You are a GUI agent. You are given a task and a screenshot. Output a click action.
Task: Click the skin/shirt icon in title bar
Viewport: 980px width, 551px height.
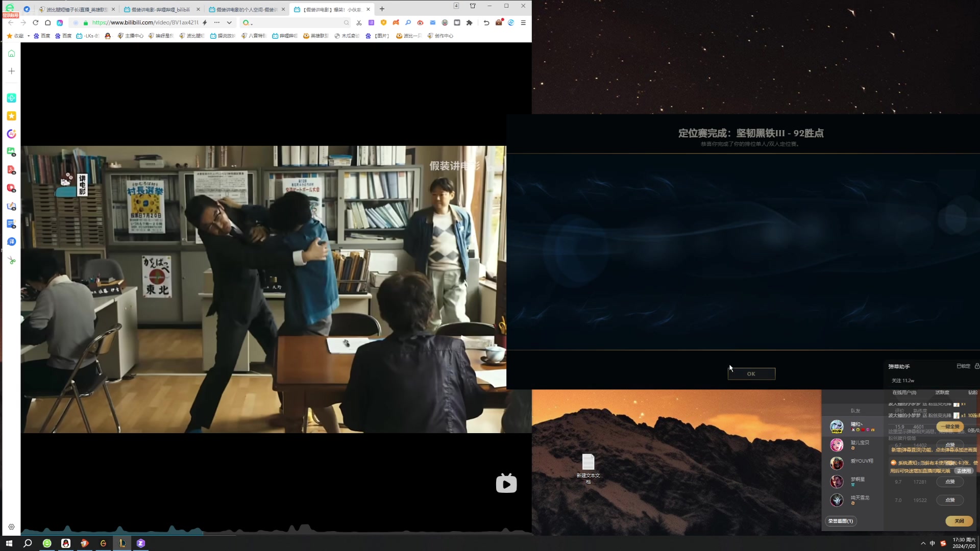(x=473, y=6)
